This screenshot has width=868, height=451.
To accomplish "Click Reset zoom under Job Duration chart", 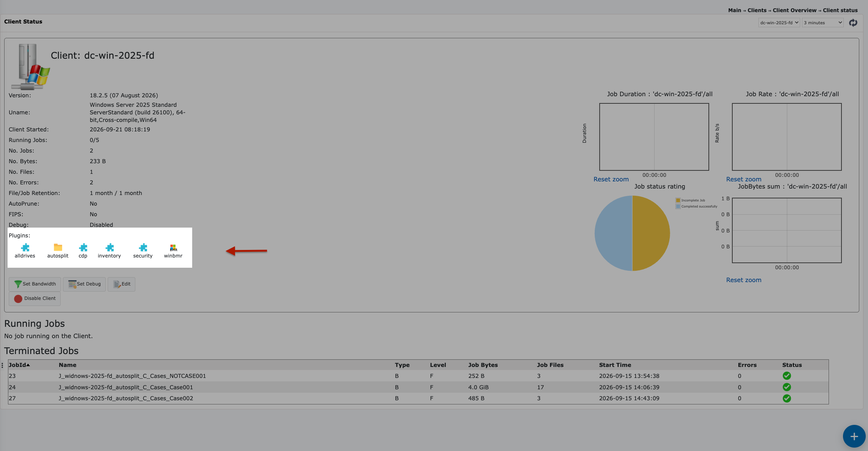I will point(611,179).
